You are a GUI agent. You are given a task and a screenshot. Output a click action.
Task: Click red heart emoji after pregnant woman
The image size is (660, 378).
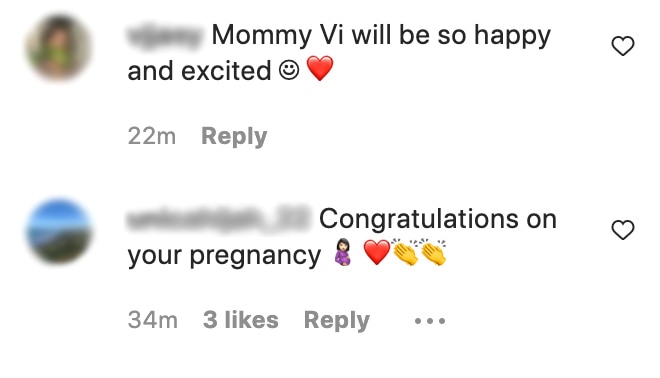pyautogui.click(x=376, y=252)
